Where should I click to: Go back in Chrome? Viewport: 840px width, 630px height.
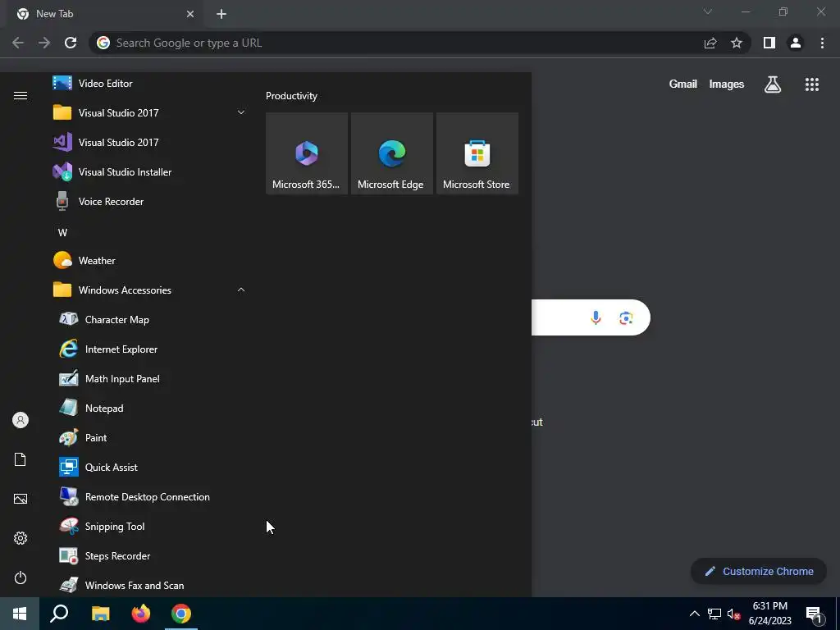18,43
